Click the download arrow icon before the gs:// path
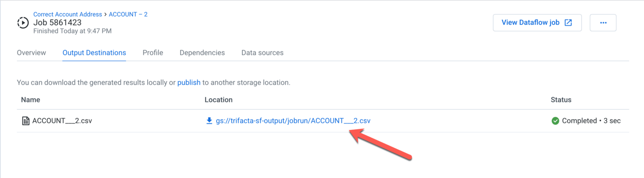 pos(209,121)
